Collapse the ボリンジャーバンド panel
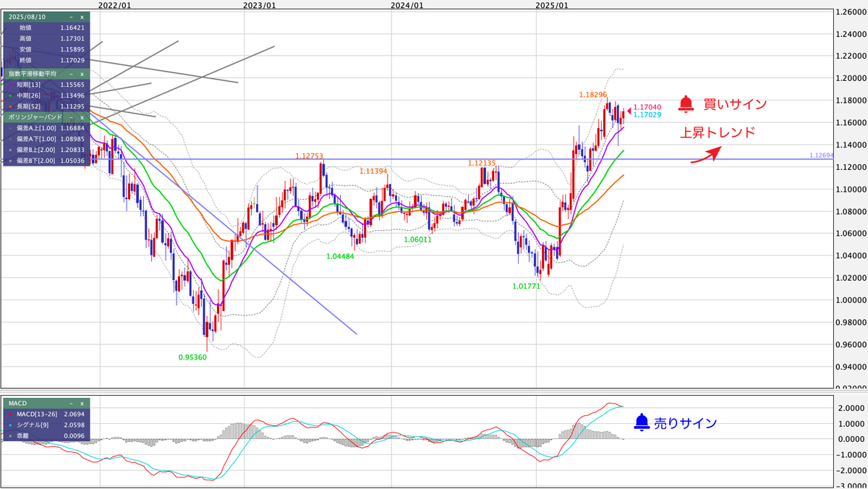 (71, 116)
